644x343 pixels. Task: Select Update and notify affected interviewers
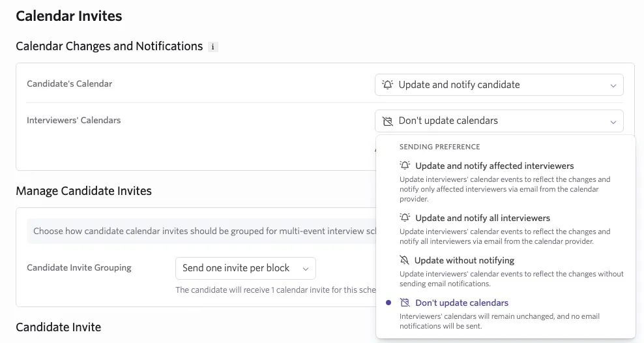506,181
